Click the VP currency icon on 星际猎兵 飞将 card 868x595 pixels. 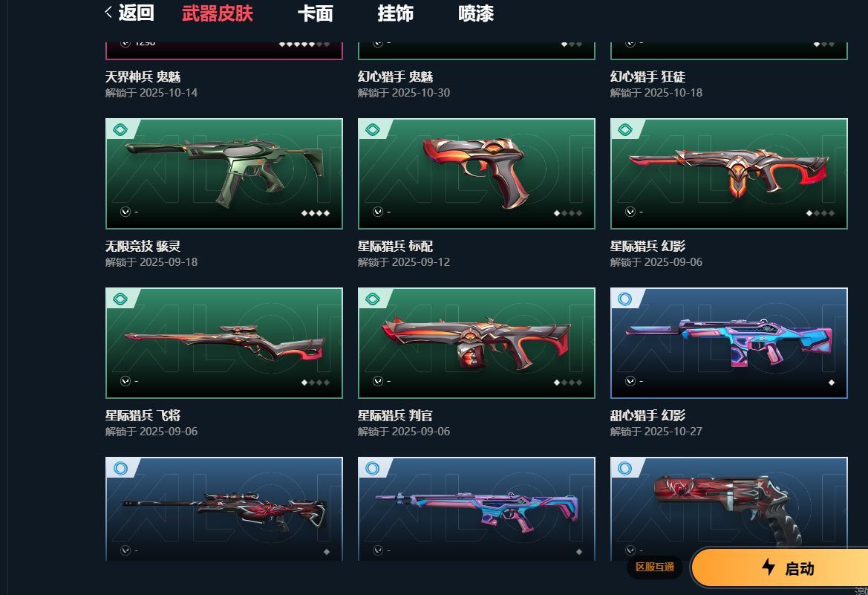(125, 381)
